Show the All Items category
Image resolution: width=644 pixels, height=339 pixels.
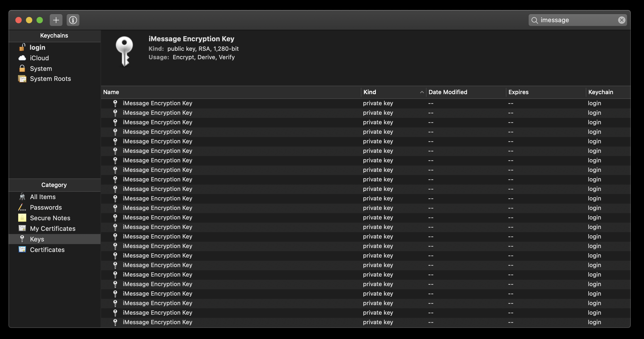(55, 197)
